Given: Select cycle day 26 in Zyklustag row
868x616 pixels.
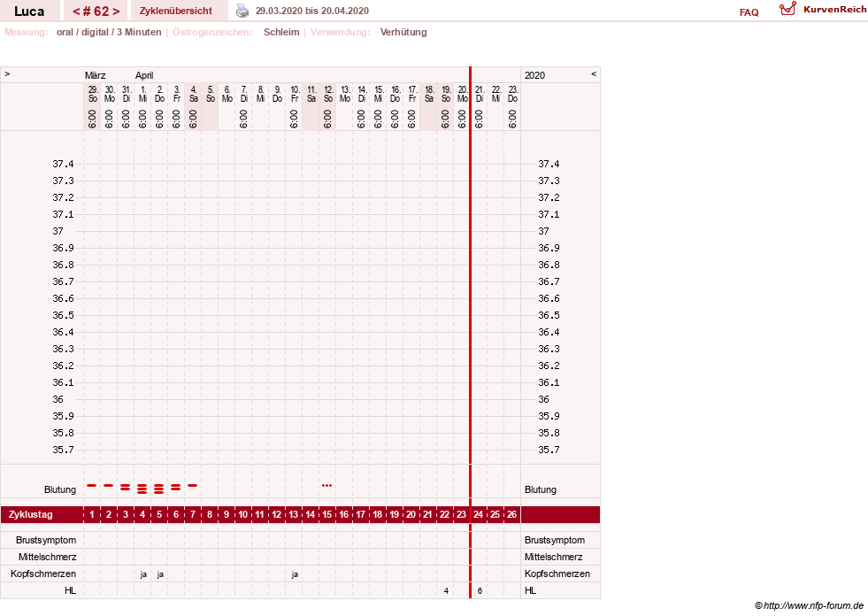Looking at the screenshot, I should pyautogui.click(x=512, y=514).
